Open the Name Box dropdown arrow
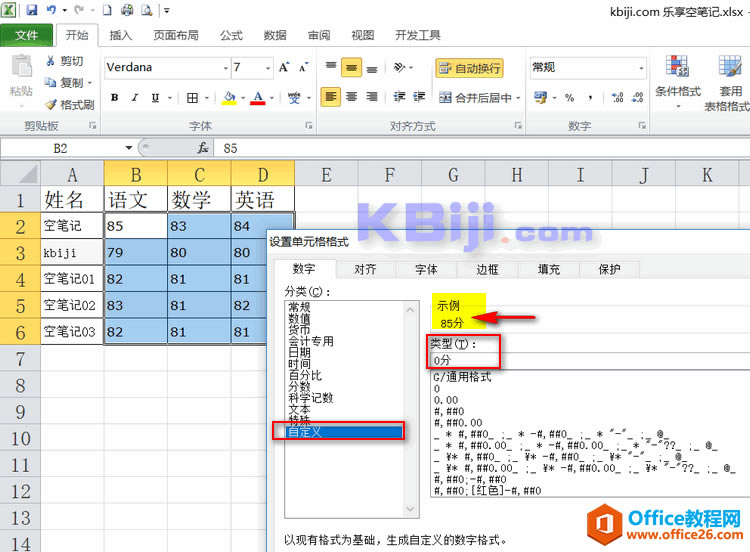Viewport: 750px width, 552px height. (128, 148)
